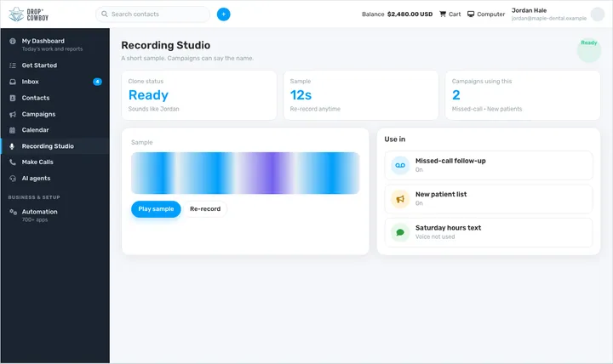The width and height of the screenshot is (613, 364).
Task: Click the blue plus add button
Action: [x=224, y=14]
